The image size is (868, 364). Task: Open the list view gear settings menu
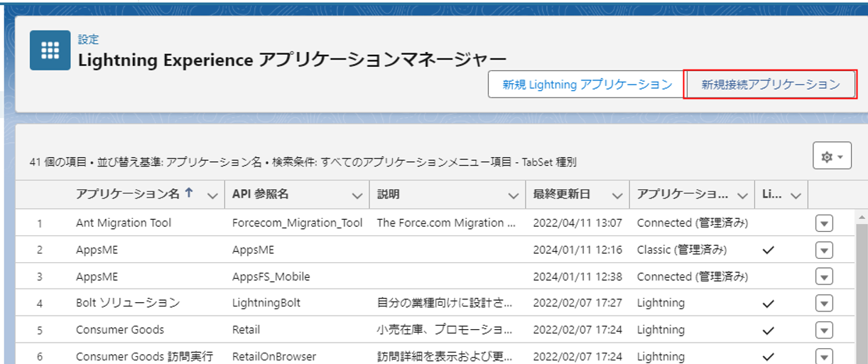pos(832,156)
